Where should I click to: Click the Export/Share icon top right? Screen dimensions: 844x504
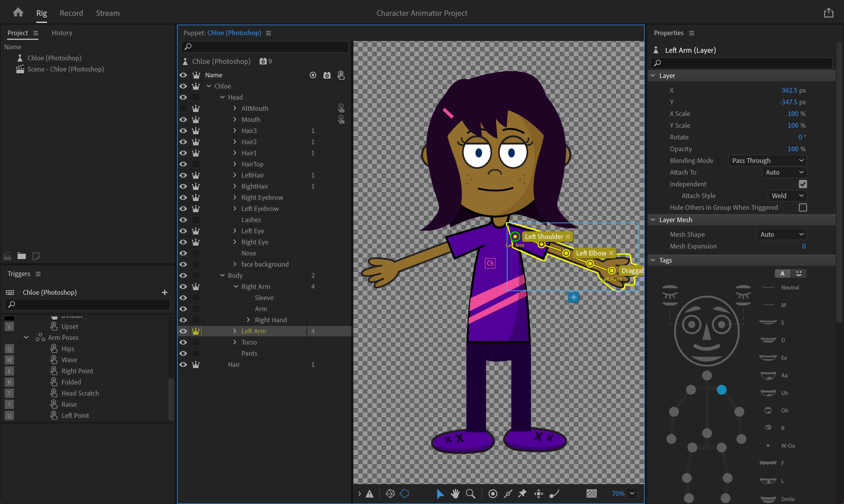tap(829, 13)
